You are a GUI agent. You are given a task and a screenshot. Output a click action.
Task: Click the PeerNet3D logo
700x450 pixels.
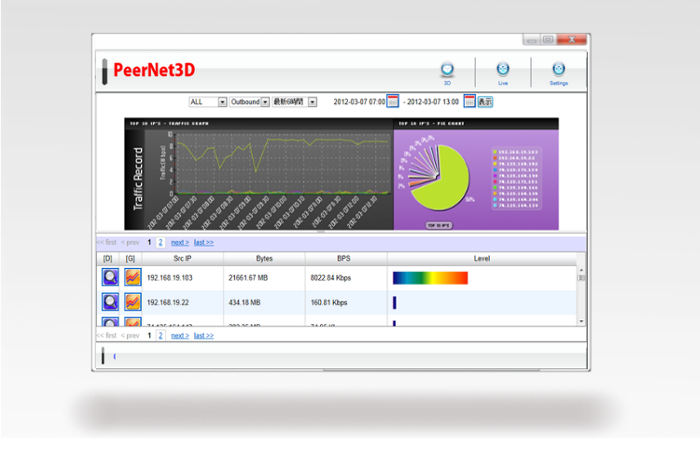pos(154,70)
